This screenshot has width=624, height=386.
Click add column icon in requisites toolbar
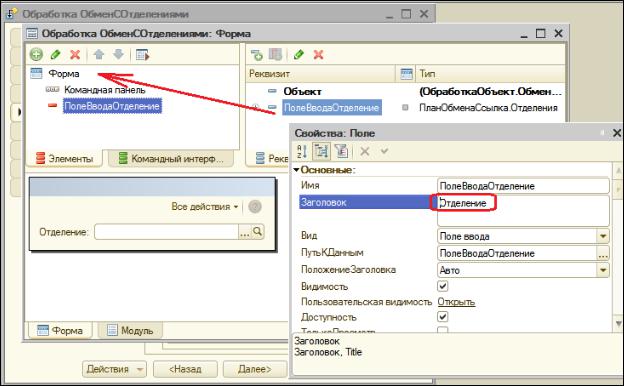(x=275, y=55)
